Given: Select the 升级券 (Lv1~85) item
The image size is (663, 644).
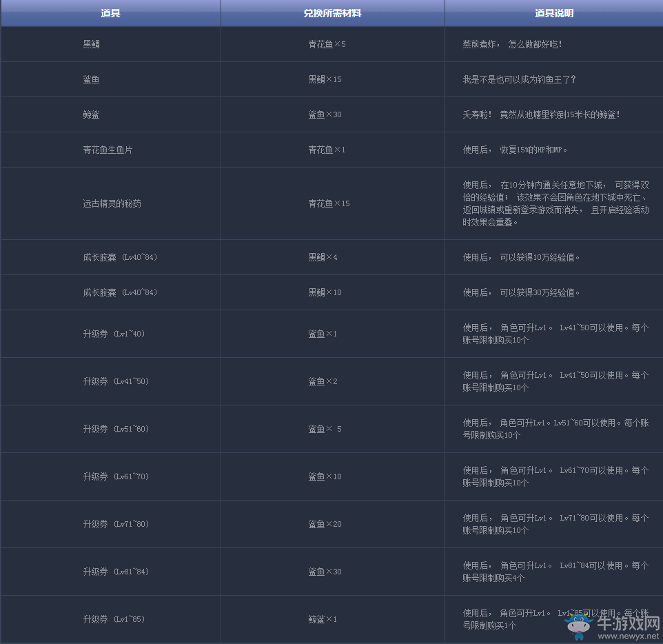Looking at the screenshot, I should (114, 619).
